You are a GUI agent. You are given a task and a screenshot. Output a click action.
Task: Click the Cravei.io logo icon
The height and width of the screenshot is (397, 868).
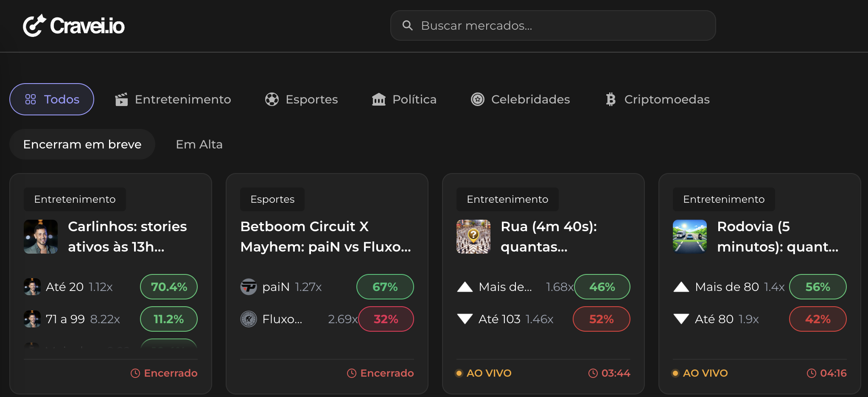click(x=33, y=25)
